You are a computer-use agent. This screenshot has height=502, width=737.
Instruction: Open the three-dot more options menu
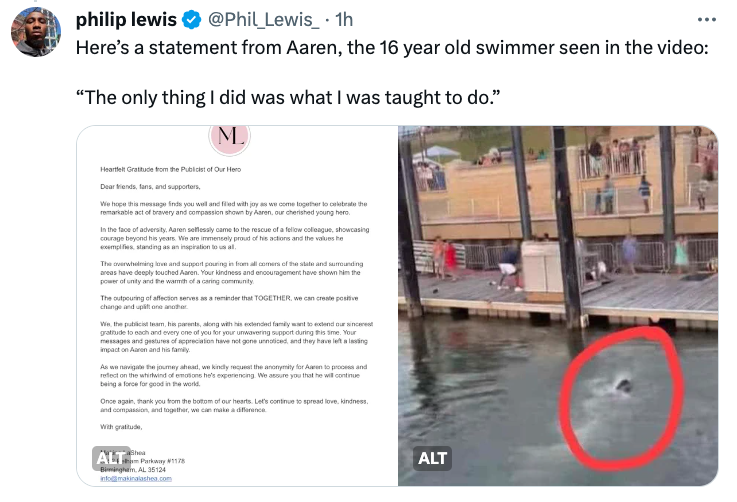click(x=706, y=20)
